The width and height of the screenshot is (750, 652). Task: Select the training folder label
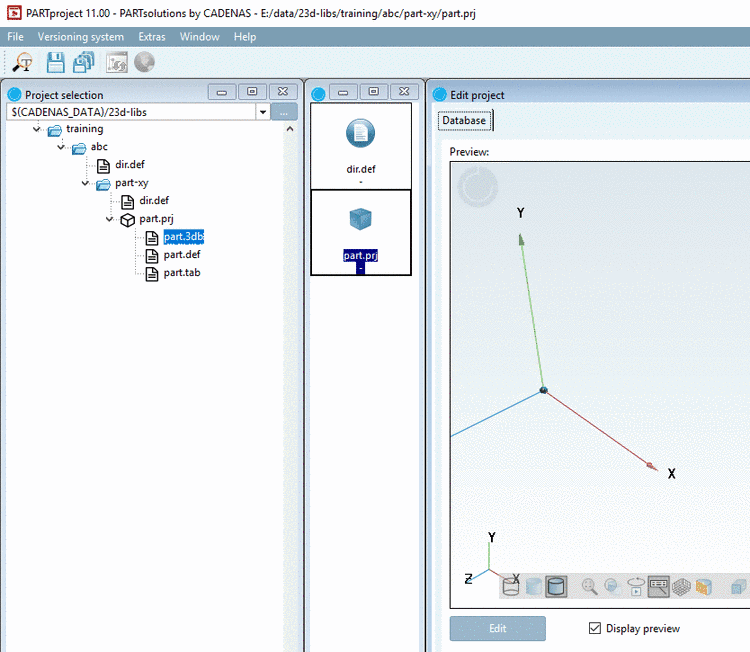point(85,129)
